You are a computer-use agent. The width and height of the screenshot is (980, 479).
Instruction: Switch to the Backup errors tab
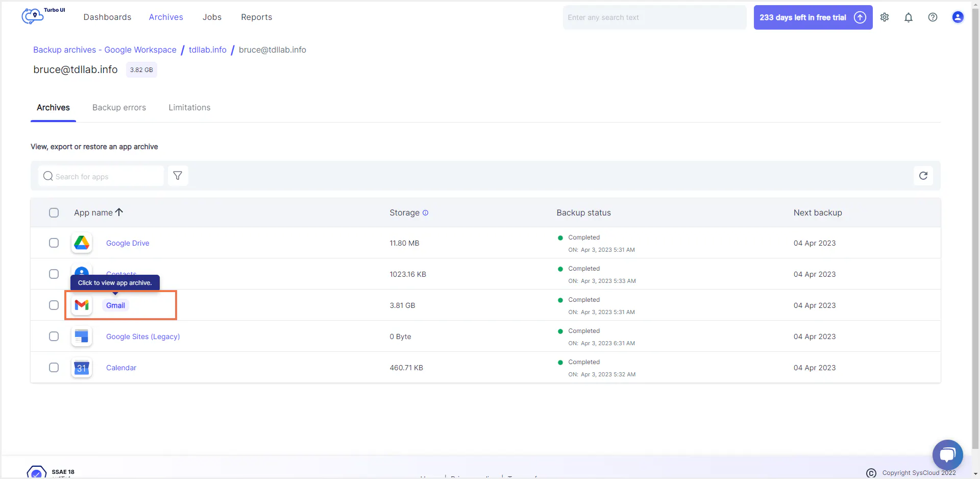click(119, 108)
